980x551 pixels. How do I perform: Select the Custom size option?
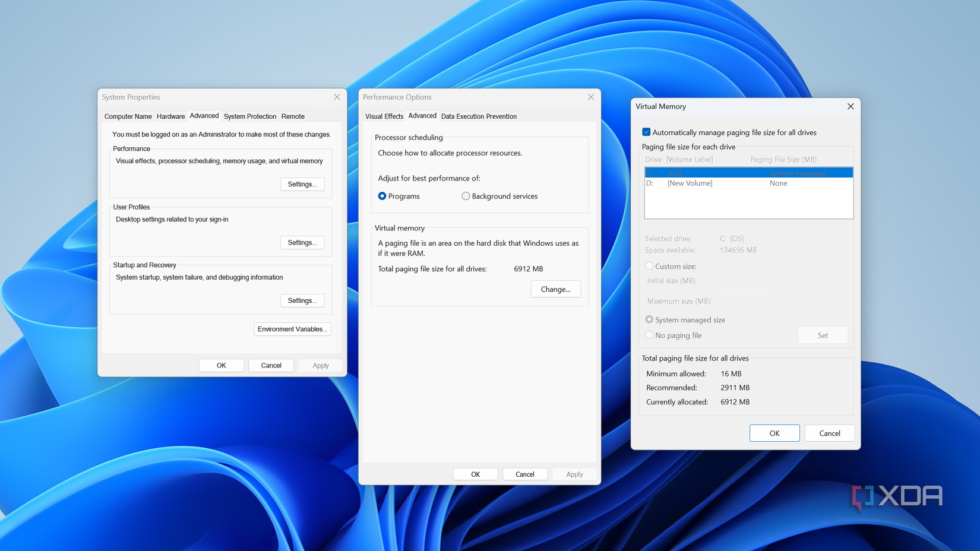(x=649, y=266)
